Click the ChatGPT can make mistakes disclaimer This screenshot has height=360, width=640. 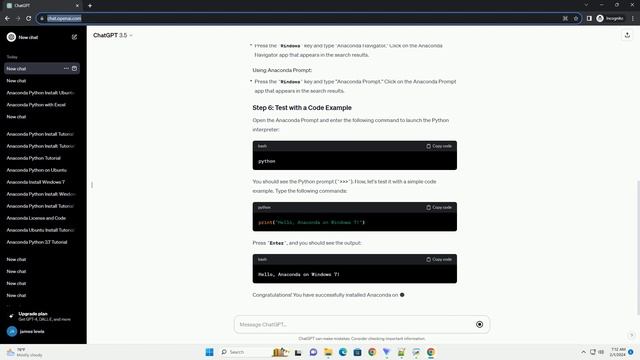pos(362,338)
